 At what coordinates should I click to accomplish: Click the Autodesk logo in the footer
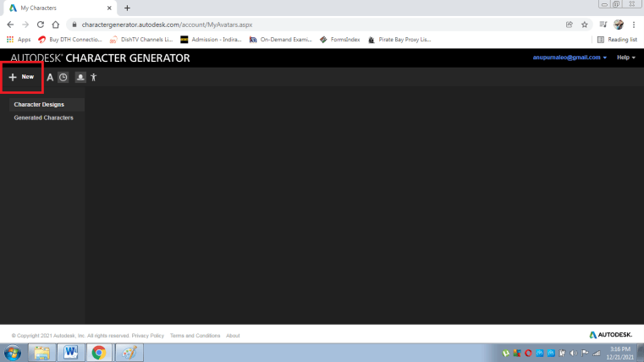tap(611, 335)
